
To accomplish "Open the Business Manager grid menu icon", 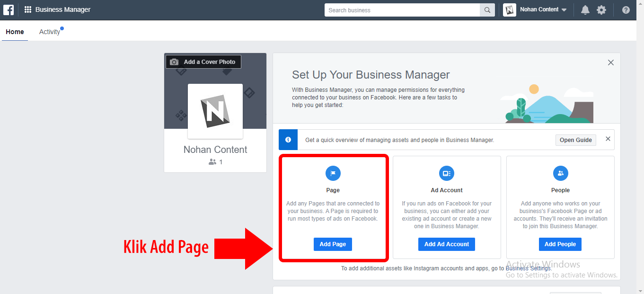I will 28,9.
